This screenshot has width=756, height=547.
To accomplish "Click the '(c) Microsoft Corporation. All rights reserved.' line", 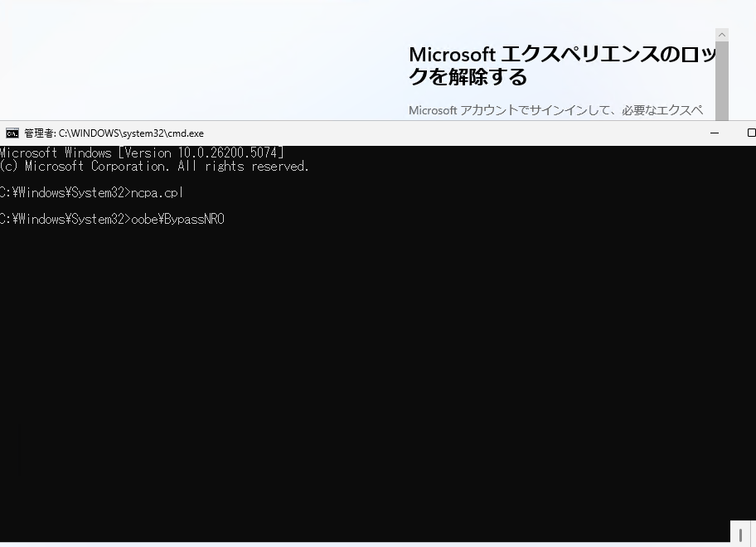I will tap(154, 167).
